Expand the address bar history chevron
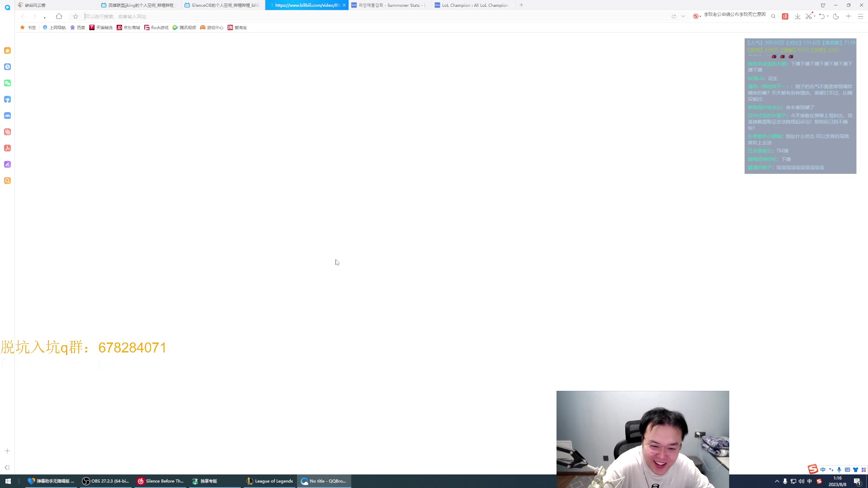The width and height of the screenshot is (868, 488). pos(683,16)
